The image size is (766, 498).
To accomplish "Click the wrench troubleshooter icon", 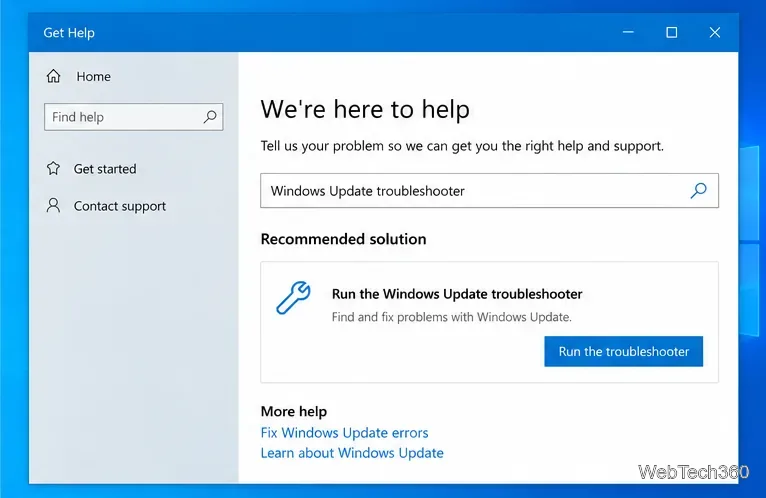I will (293, 297).
